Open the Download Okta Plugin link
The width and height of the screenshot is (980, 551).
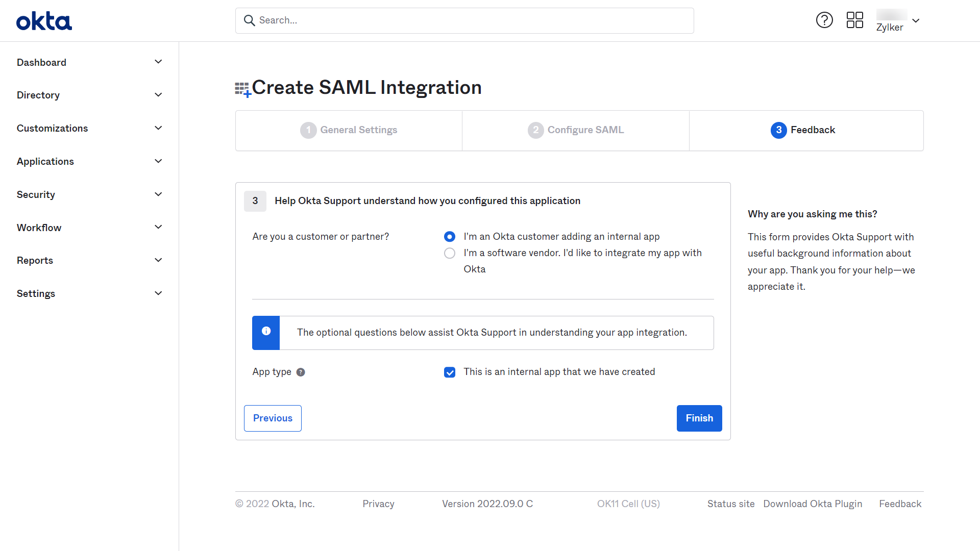click(813, 504)
